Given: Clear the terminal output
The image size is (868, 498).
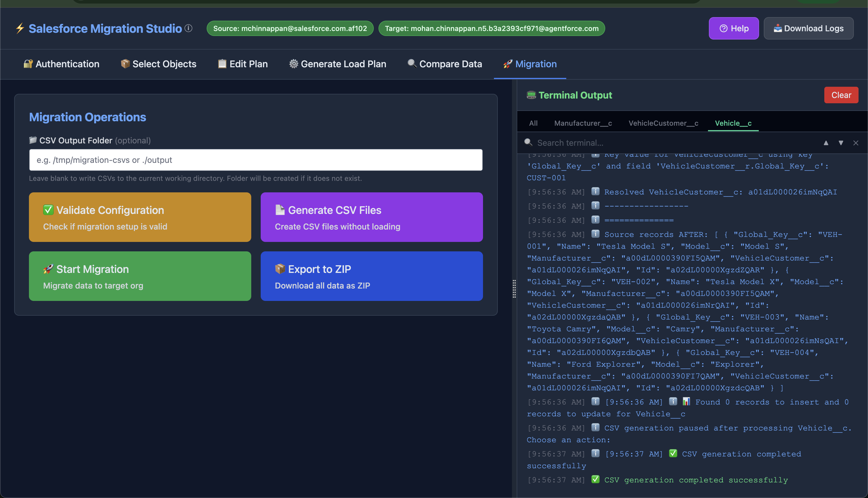Looking at the screenshot, I should click(x=841, y=95).
